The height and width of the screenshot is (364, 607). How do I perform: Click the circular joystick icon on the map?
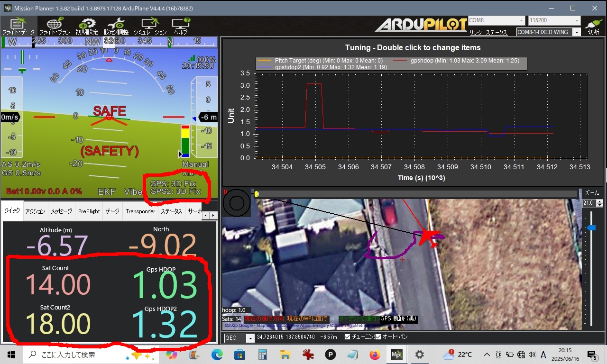point(237,203)
